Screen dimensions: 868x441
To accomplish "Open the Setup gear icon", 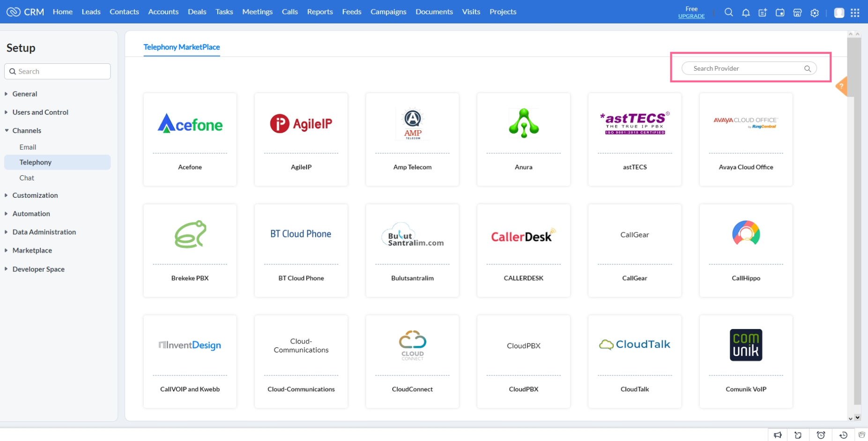I will click(x=815, y=13).
